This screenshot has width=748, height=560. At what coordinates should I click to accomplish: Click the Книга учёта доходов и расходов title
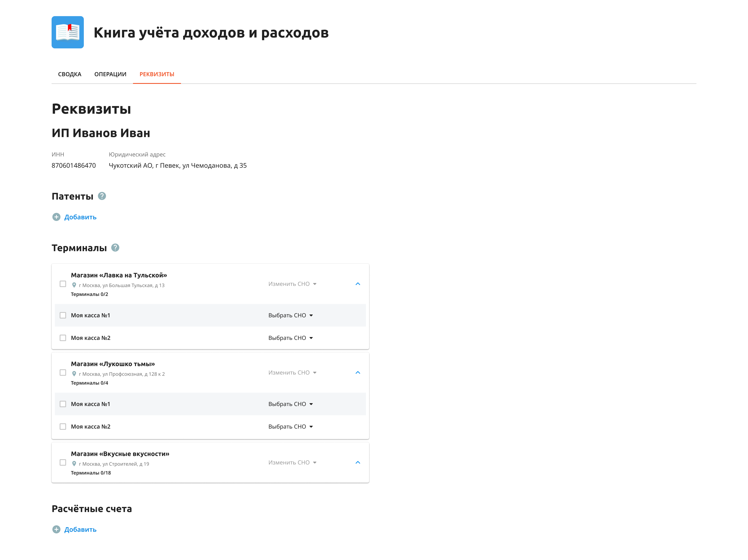(211, 32)
